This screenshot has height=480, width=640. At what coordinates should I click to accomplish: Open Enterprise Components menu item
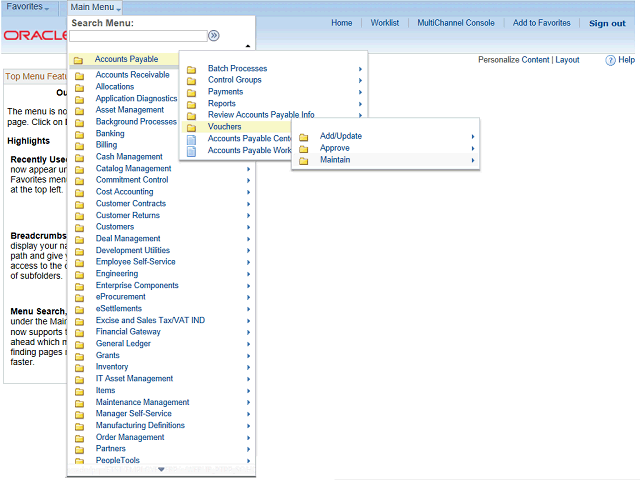click(x=137, y=286)
